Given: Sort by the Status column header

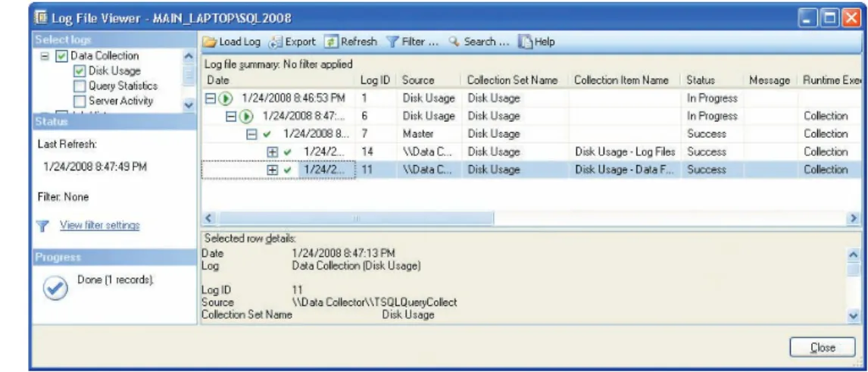Looking at the screenshot, I should click(x=712, y=80).
